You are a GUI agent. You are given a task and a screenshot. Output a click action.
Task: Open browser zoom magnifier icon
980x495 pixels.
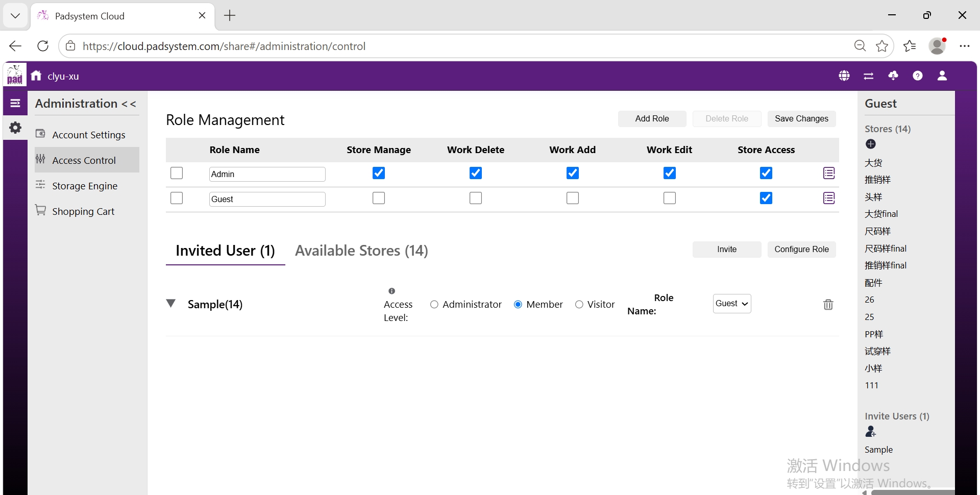coord(860,46)
